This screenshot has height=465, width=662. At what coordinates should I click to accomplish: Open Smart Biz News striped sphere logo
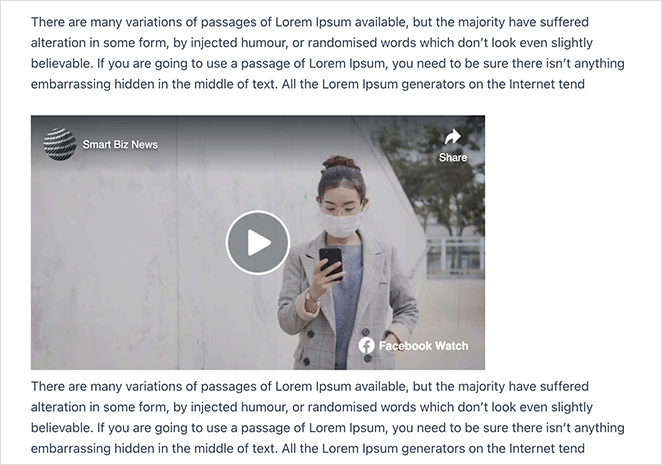[x=60, y=144]
